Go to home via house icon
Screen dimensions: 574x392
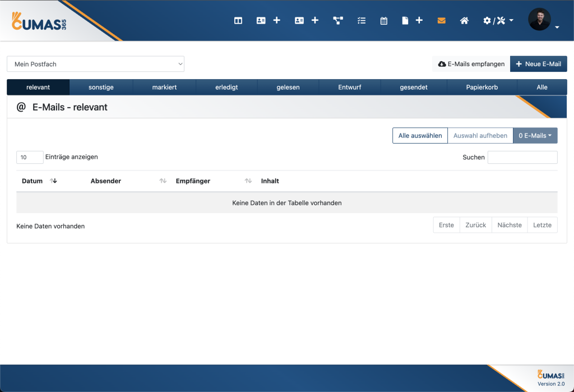[x=464, y=21]
